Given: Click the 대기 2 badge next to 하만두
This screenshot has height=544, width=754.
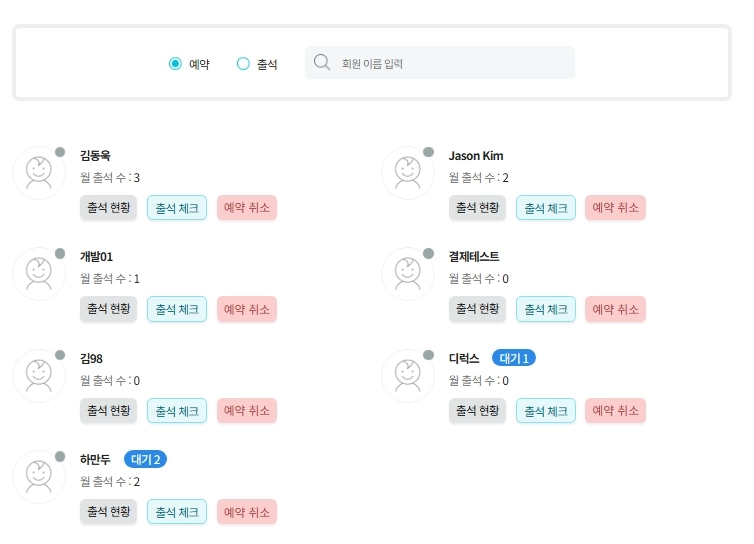Looking at the screenshot, I should point(145,459).
